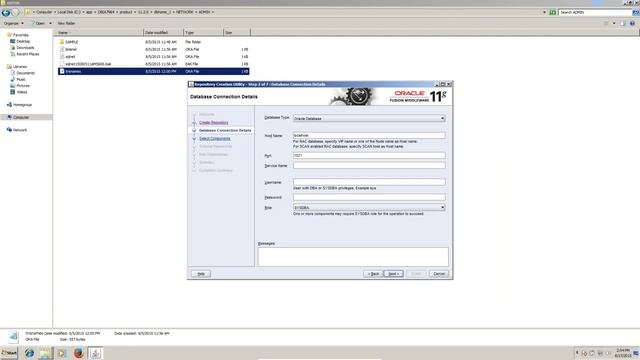
Task: Open the Role dropdown showing SYSDBA
Action: [369, 207]
